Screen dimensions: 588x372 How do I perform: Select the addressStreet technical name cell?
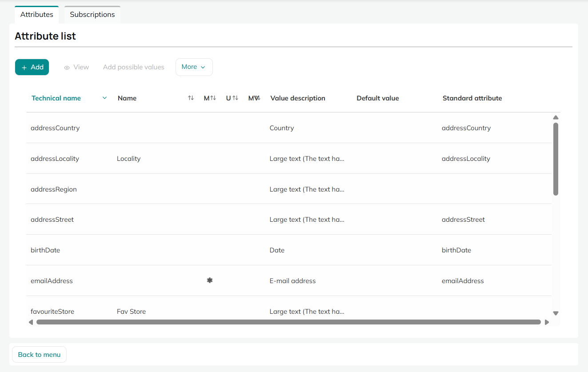52,220
